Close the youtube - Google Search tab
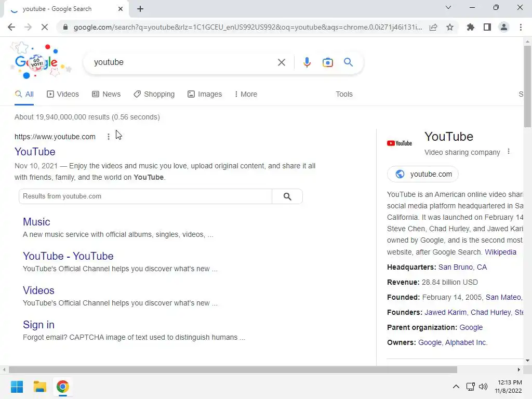The height and width of the screenshot is (399, 532). click(x=121, y=9)
